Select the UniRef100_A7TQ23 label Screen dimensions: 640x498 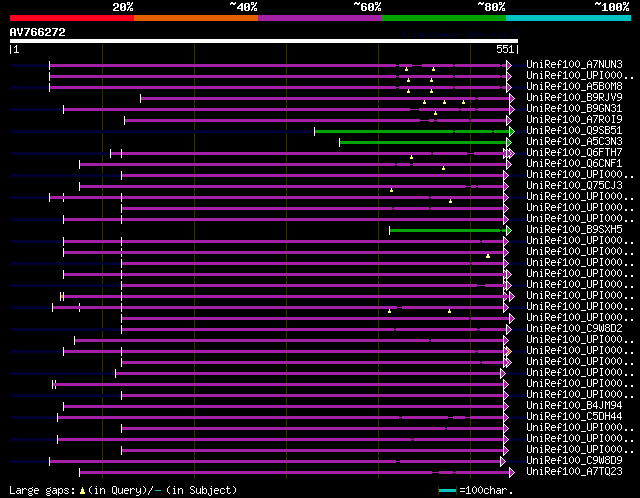pyautogui.click(x=574, y=472)
